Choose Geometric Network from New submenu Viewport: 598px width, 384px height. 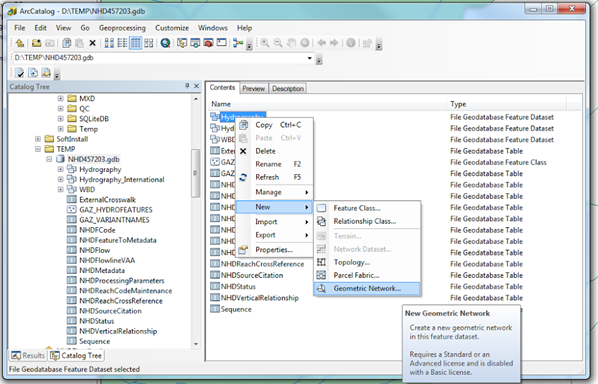click(x=367, y=288)
